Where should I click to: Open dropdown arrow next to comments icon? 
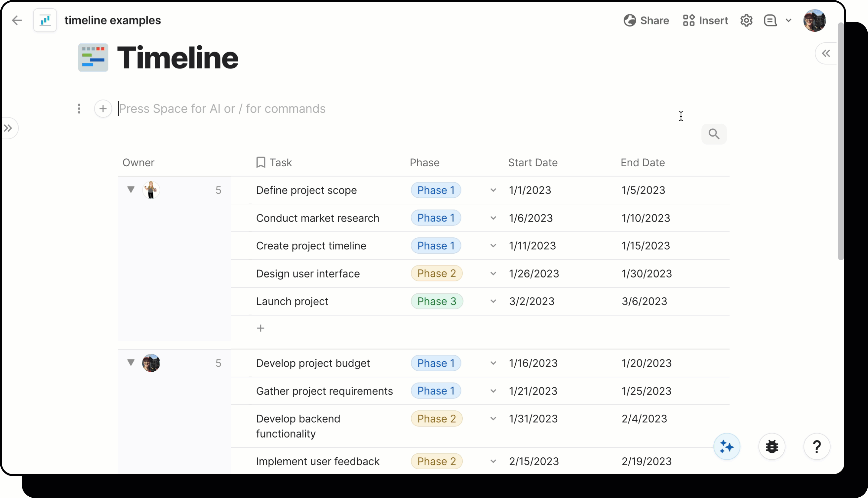[x=788, y=21]
